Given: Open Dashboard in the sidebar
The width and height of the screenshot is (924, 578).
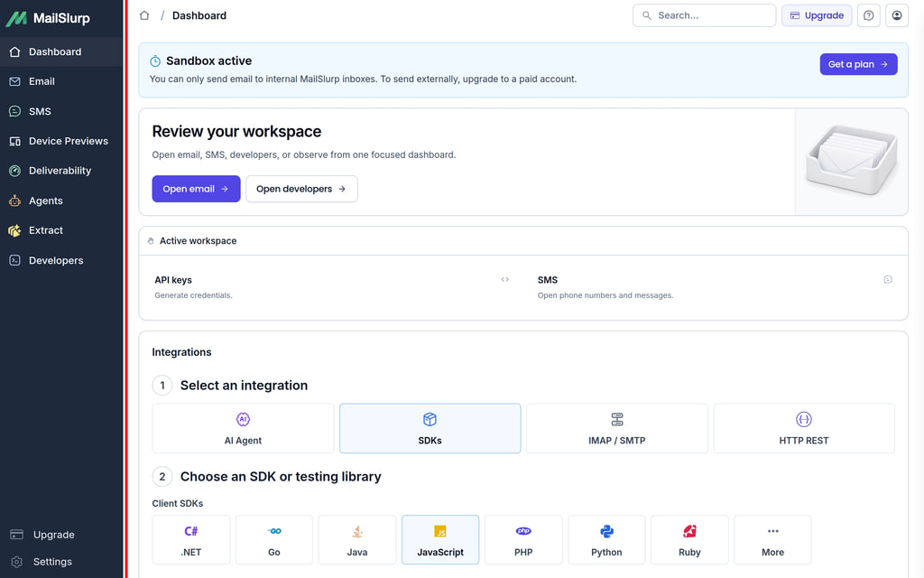Looking at the screenshot, I should [61, 51].
